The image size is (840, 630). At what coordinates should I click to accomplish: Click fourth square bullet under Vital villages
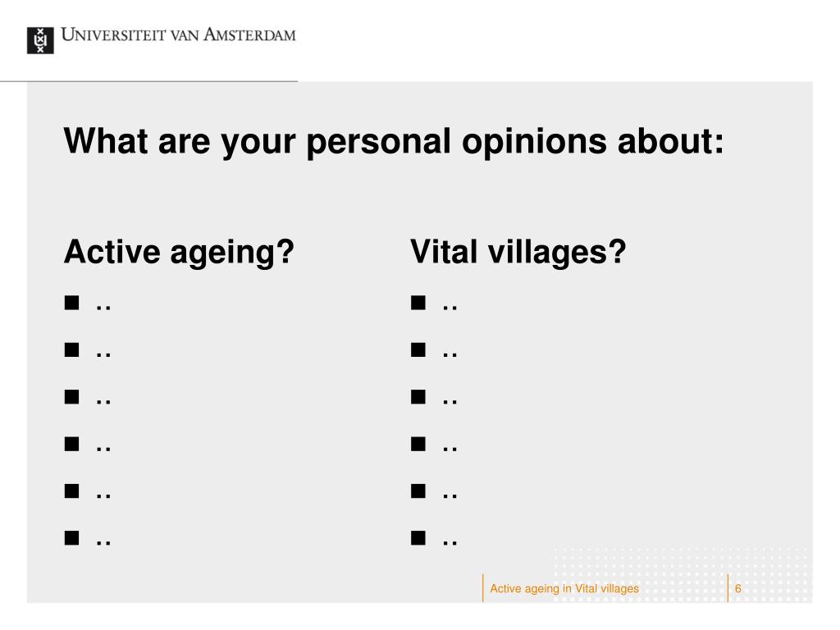[418, 444]
